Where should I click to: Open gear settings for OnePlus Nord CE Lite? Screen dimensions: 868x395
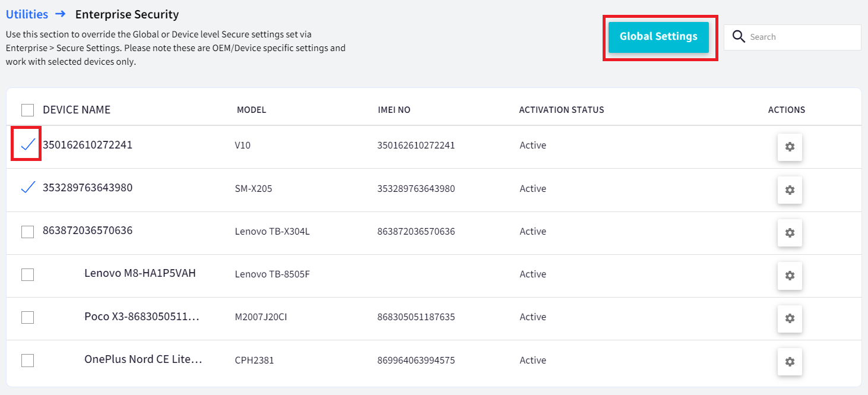click(790, 361)
